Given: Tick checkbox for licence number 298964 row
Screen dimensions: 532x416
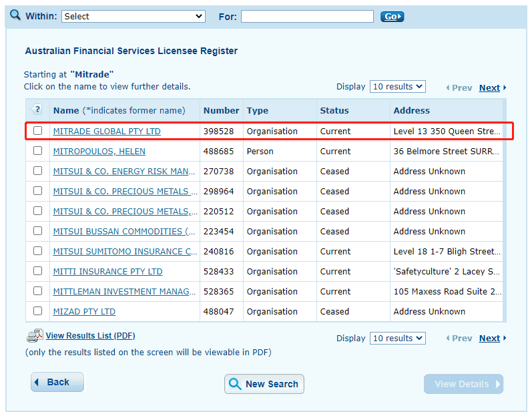Looking at the screenshot, I should point(37,191).
